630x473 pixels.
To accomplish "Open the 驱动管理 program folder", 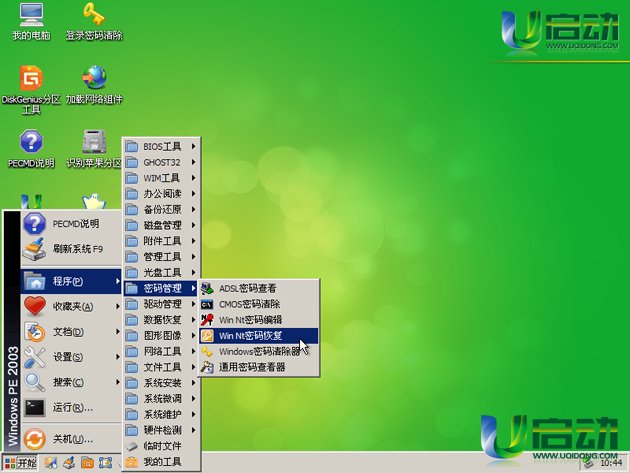I will [x=161, y=304].
